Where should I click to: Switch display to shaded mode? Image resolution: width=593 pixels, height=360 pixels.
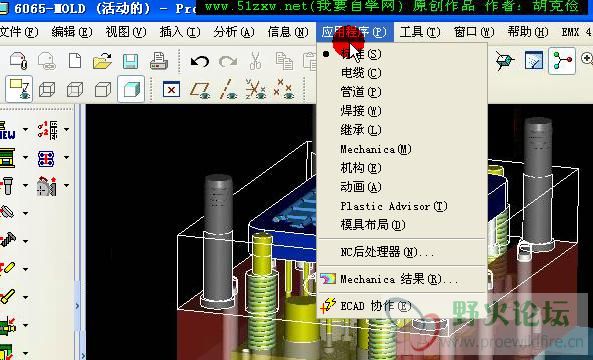(x=131, y=89)
